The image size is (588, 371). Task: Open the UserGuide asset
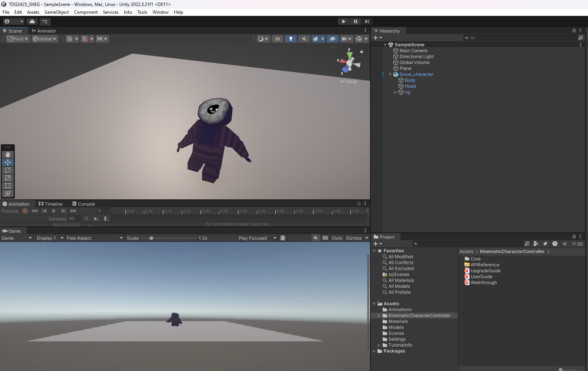pos(481,277)
